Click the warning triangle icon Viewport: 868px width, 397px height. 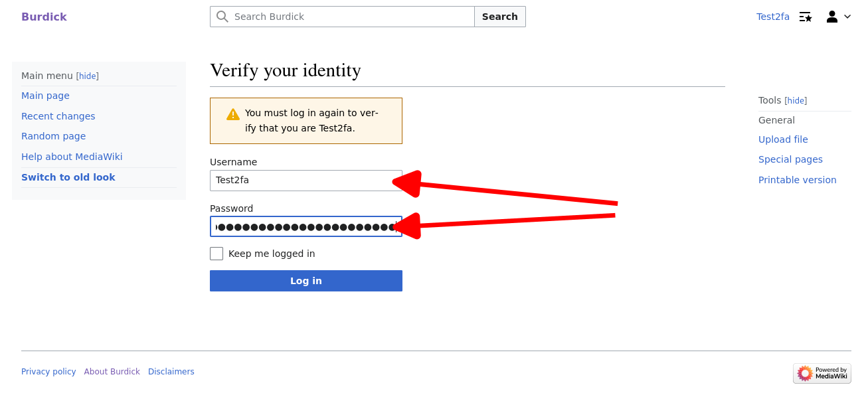[x=232, y=114]
